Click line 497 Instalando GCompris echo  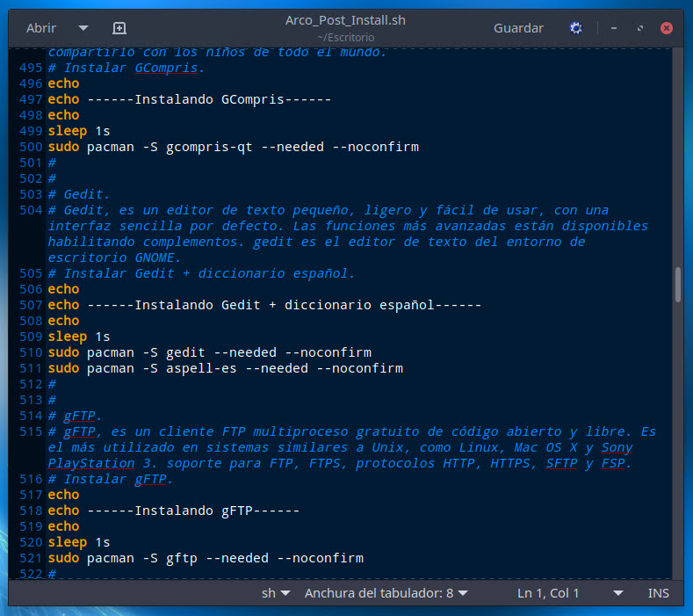(189, 99)
